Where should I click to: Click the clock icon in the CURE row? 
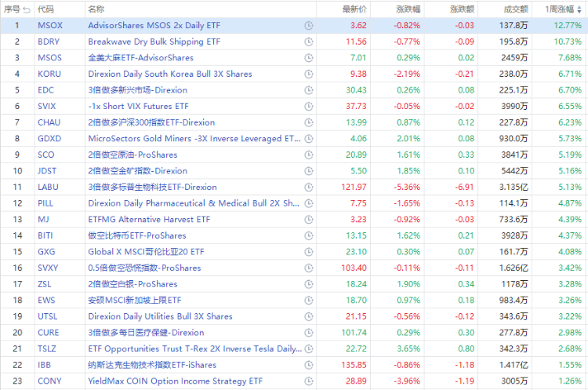click(x=309, y=333)
